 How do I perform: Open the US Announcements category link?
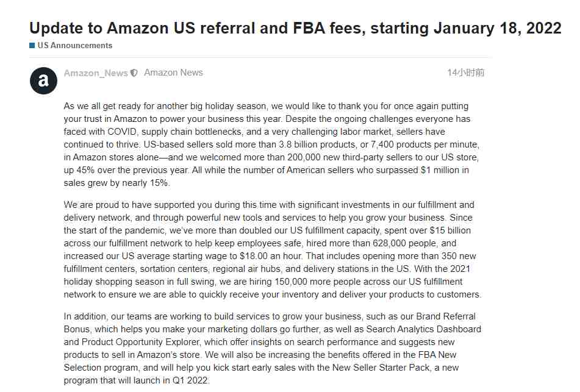pos(75,46)
